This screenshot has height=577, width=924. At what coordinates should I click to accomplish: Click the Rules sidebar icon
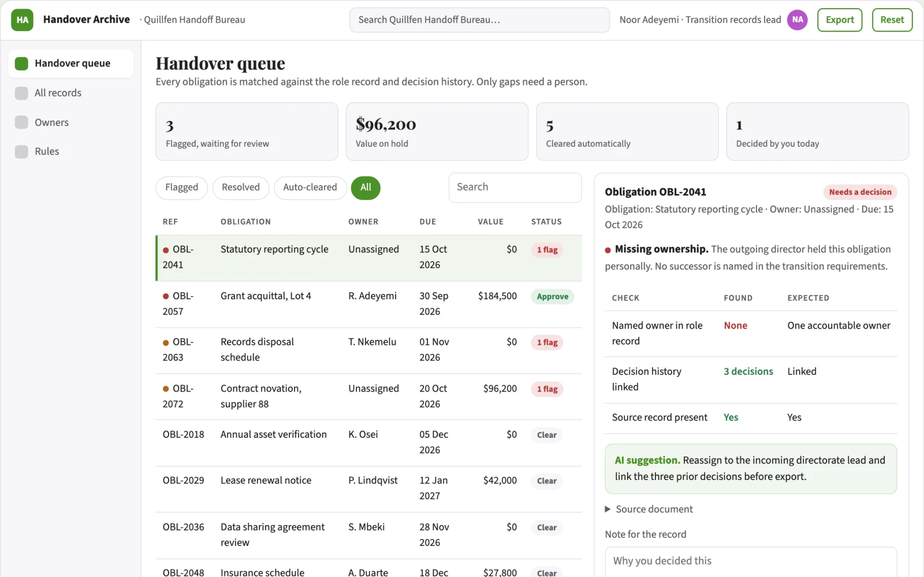[21, 151]
